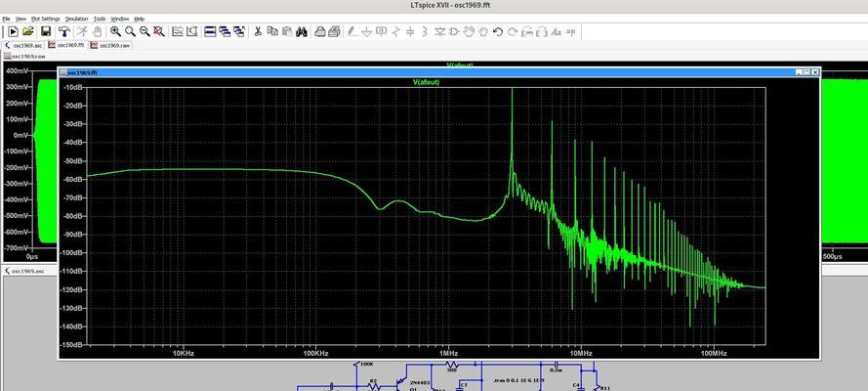Click the V(afout) trace label in FFT window
This screenshot has height=391, width=868.
coord(427,82)
